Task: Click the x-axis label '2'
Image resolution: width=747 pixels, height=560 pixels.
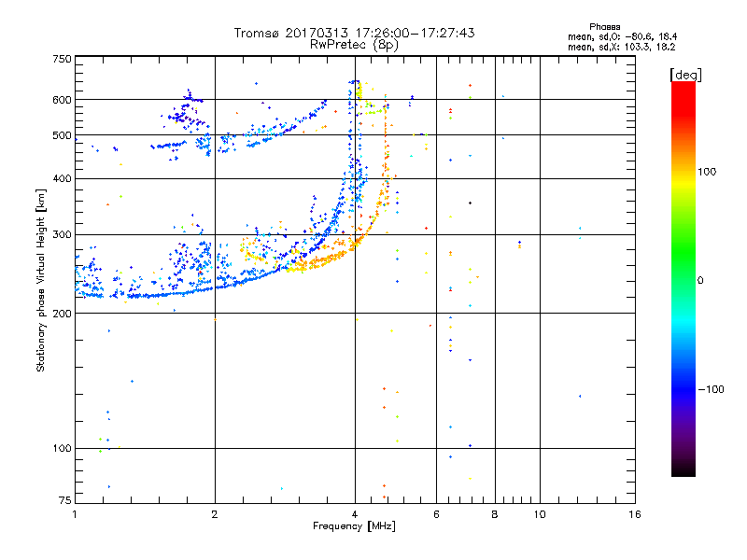Action: pyautogui.click(x=215, y=514)
